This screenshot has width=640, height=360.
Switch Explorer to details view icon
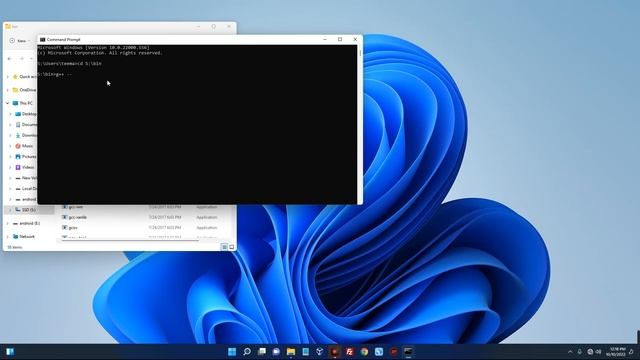(224, 247)
